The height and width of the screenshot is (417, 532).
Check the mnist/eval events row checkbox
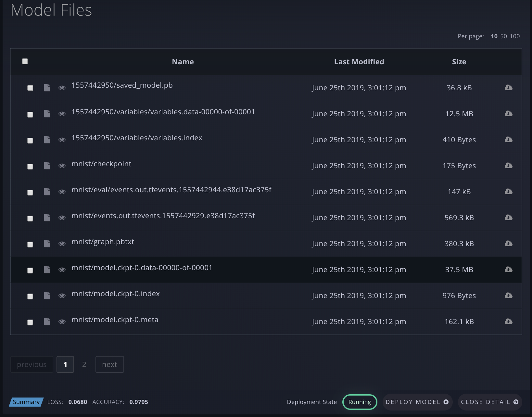point(30,192)
